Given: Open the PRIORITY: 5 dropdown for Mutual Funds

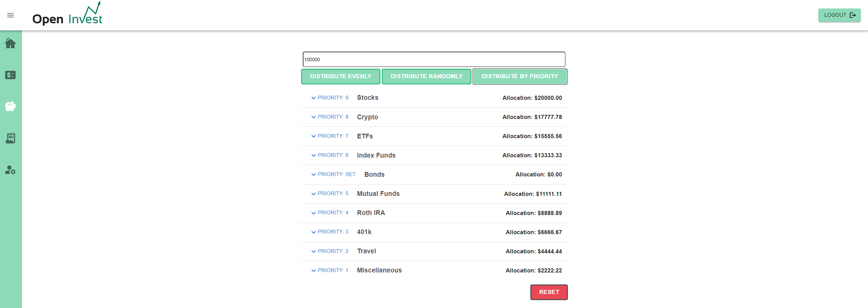Looking at the screenshot, I should pyautogui.click(x=330, y=193).
